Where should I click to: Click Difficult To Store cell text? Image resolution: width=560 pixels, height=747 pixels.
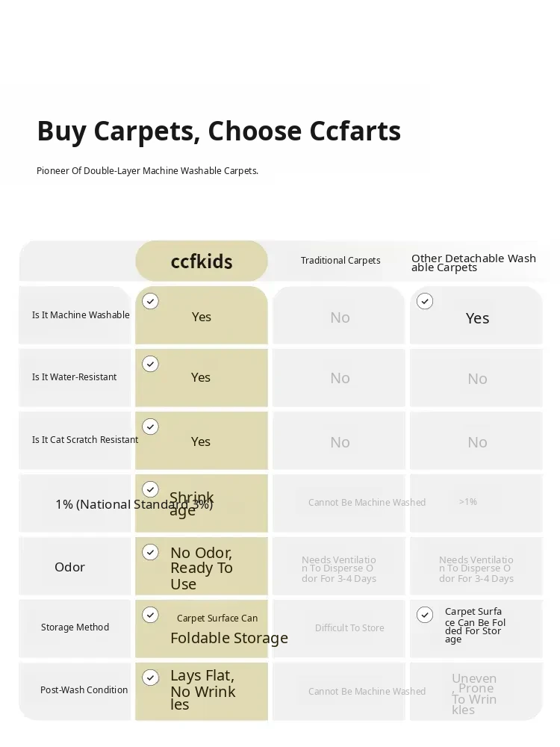point(349,628)
